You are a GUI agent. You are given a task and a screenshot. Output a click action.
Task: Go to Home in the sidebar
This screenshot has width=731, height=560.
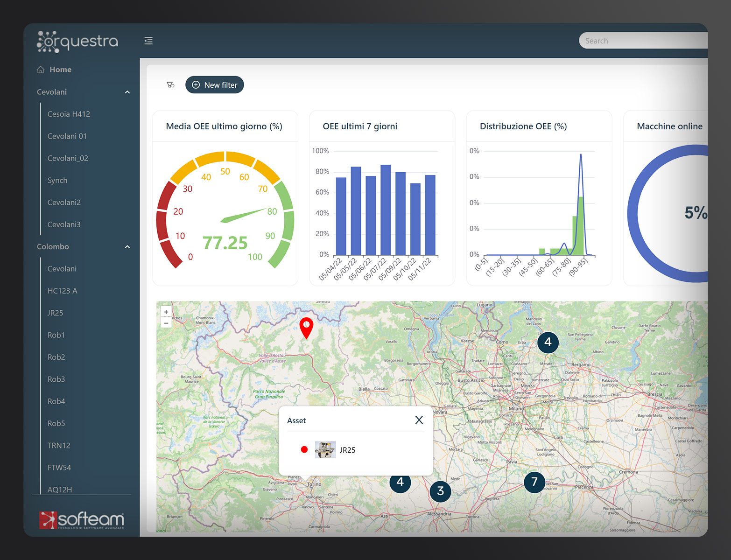coord(60,70)
